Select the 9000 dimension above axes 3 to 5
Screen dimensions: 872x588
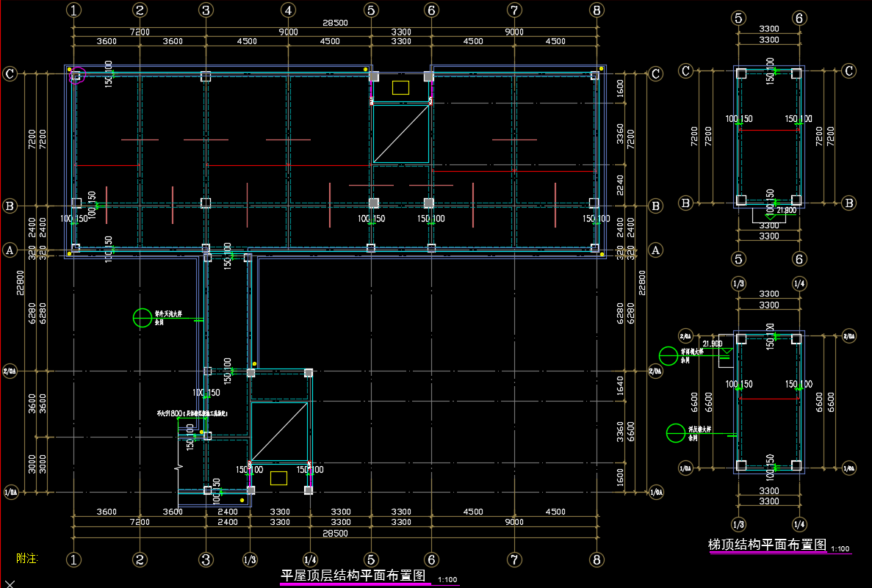click(x=288, y=32)
